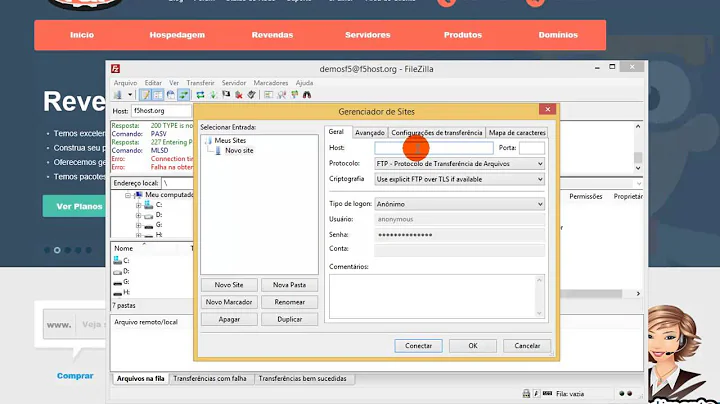Screen dimensions: 720x404
Task: Open the Ver menu
Action: pos(174,83)
